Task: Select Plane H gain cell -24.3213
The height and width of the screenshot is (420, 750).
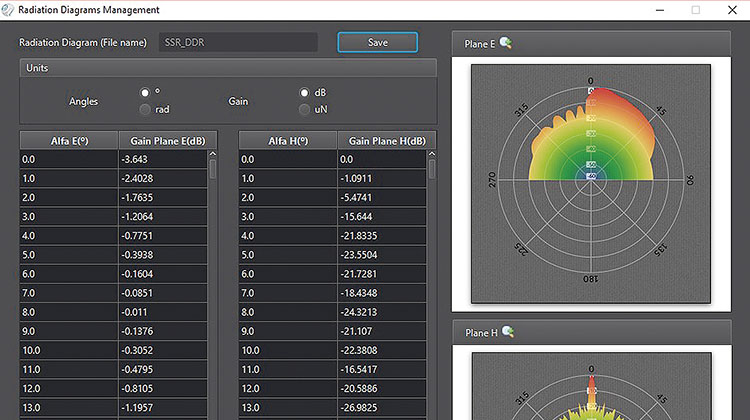Action: point(382,312)
